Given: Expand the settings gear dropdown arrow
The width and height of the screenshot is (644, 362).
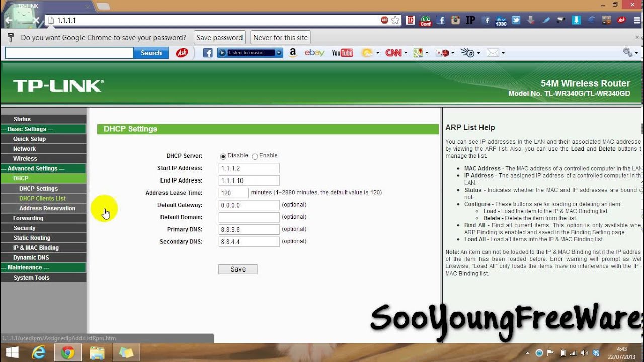Looking at the screenshot, I should [x=635, y=53].
